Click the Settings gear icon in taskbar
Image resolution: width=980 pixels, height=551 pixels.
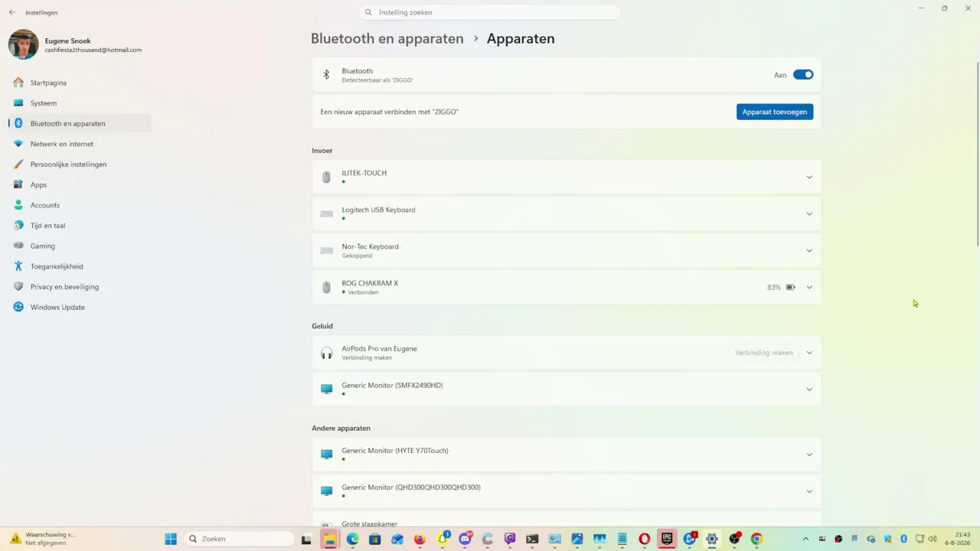pos(712,539)
